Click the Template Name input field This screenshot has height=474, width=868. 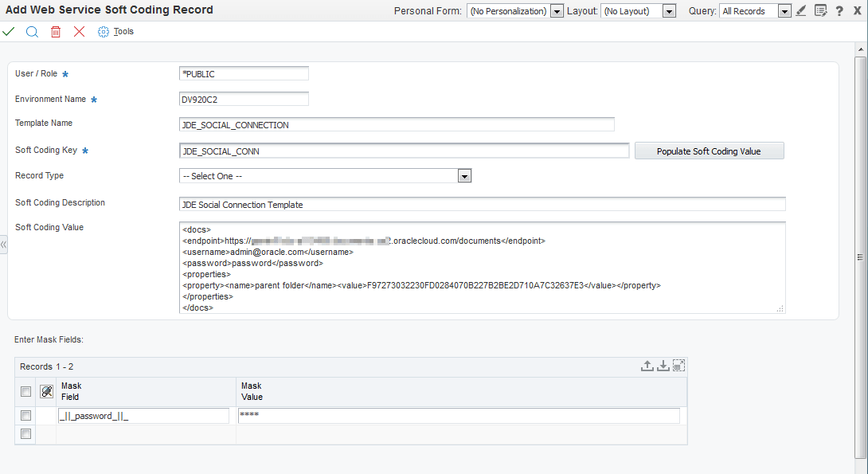click(397, 124)
